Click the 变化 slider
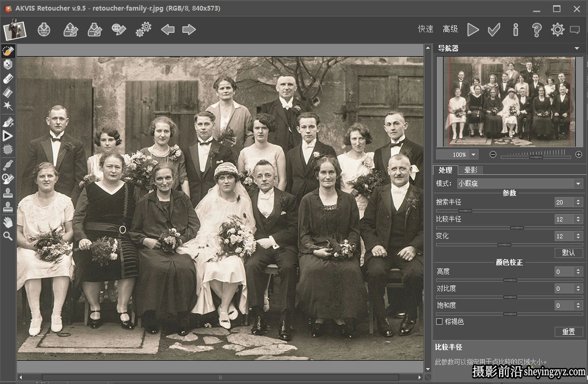The height and width of the screenshot is (384, 588). 509,245
